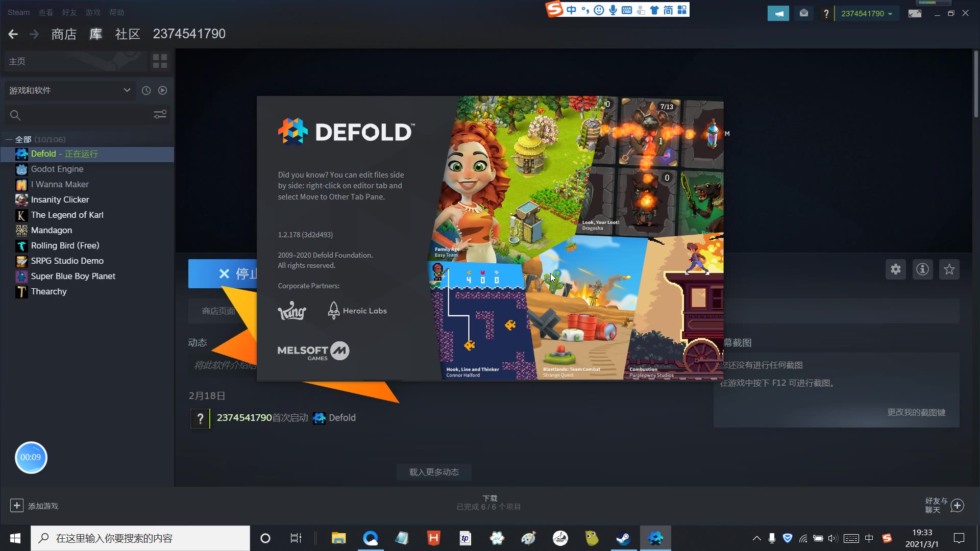This screenshot has width=980, height=551.
Task: Click the grid view icon beside 主页
Action: pos(160,61)
